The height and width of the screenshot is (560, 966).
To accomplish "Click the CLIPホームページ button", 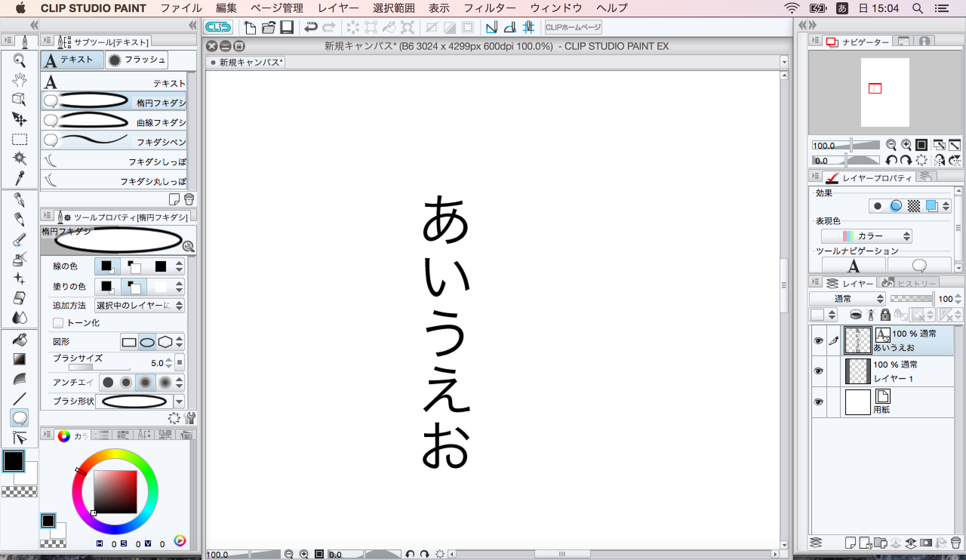I will click(x=573, y=27).
